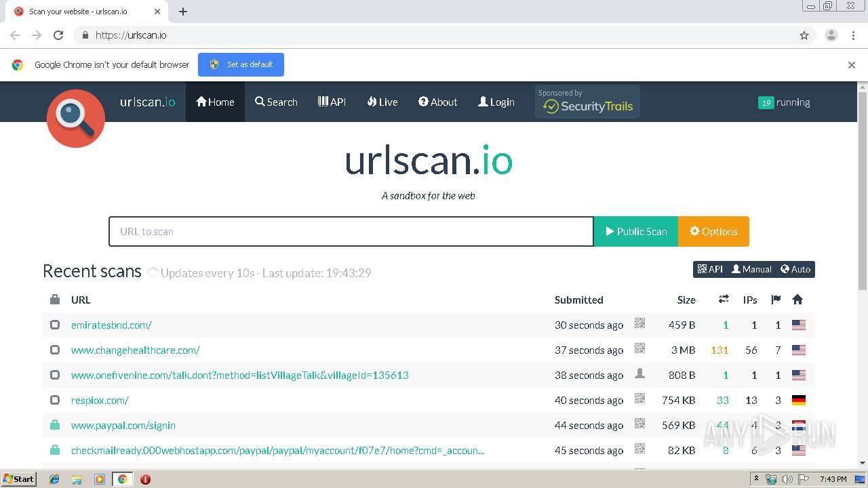The height and width of the screenshot is (488, 868).
Task: Filter recent scans by API
Action: tap(710, 269)
